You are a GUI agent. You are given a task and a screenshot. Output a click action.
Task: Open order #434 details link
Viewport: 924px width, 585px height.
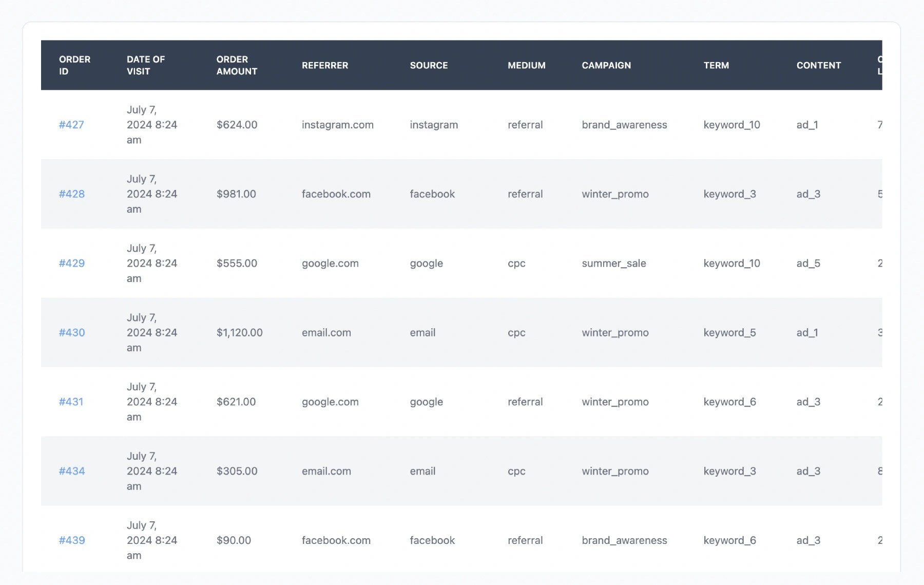point(72,470)
